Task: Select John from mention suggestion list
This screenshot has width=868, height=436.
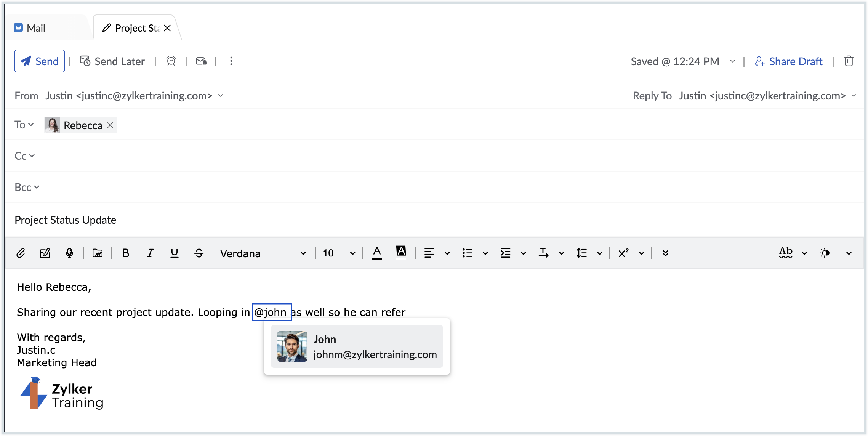Action: [x=357, y=346]
